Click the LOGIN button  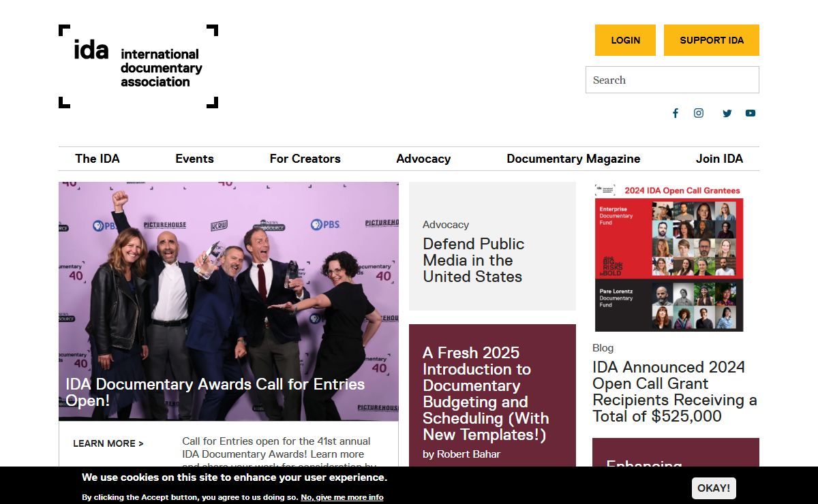[x=625, y=40]
